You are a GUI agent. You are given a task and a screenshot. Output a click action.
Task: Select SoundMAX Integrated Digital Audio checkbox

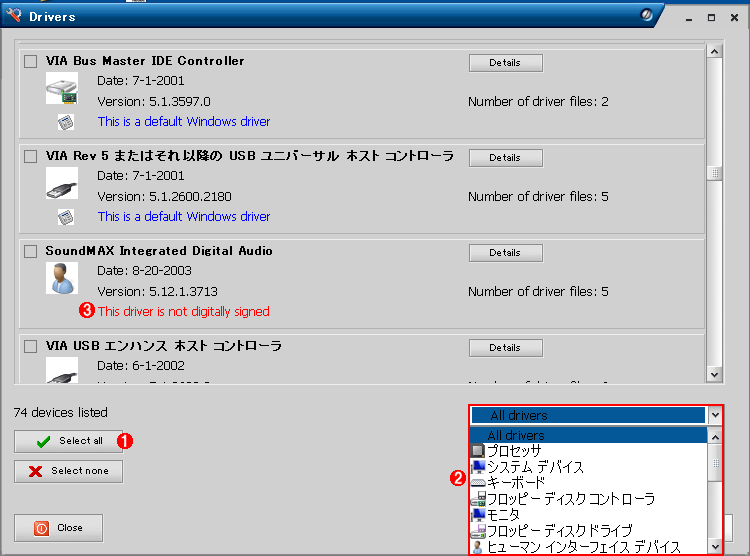pyautogui.click(x=31, y=251)
